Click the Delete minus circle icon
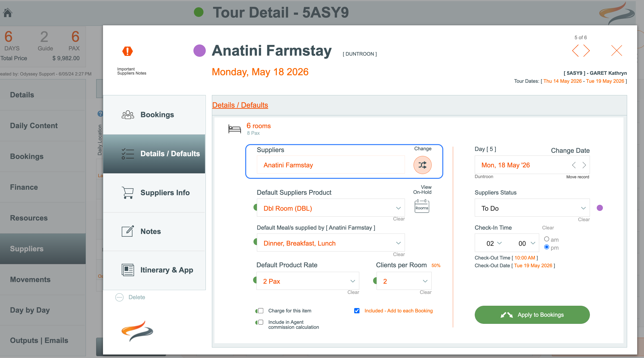This screenshot has width=644, height=358. pyautogui.click(x=119, y=297)
